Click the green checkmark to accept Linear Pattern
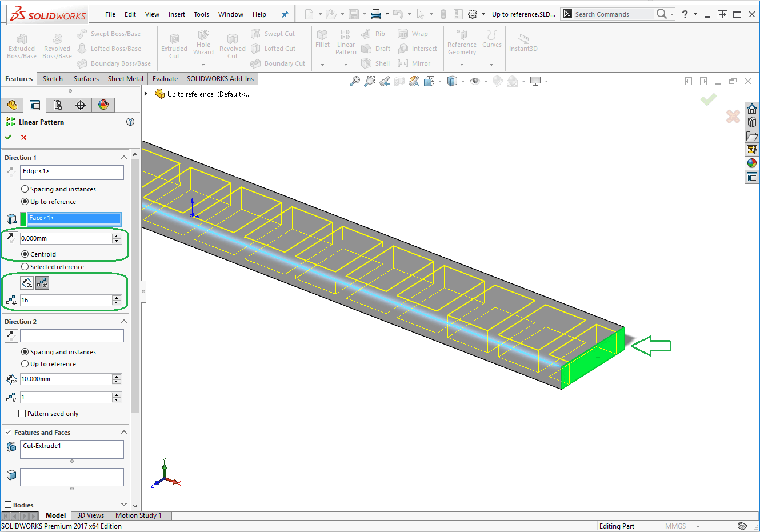760x532 pixels. point(8,137)
